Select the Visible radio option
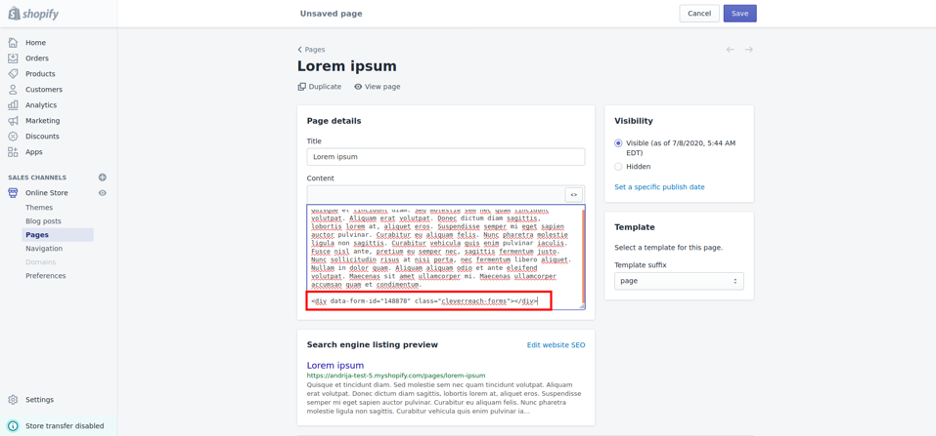 pyautogui.click(x=618, y=143)
